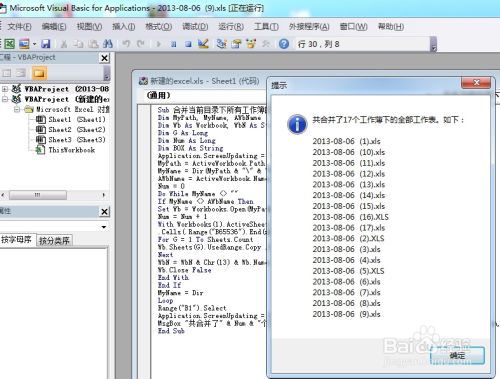Close the project explorer panel
Image resolution: width=500 pixels, height=379 pixels.
[104, 58]
